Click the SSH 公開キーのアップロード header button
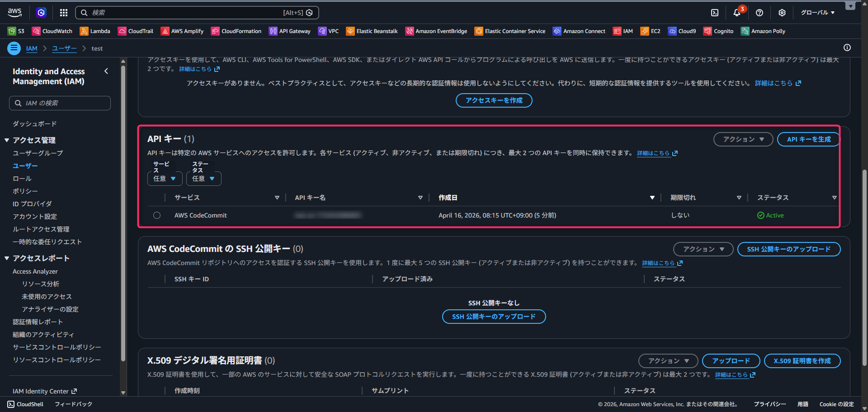 coord(789,249)
